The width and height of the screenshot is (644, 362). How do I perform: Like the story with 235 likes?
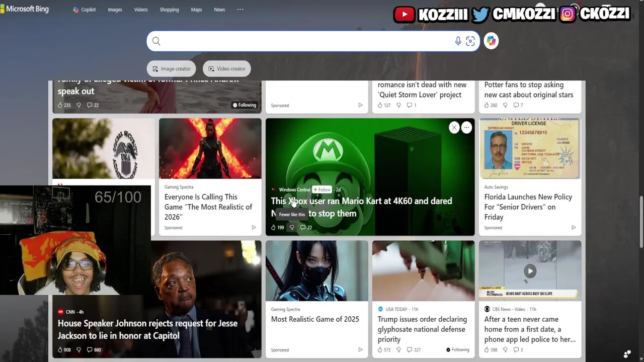point(64,105)
